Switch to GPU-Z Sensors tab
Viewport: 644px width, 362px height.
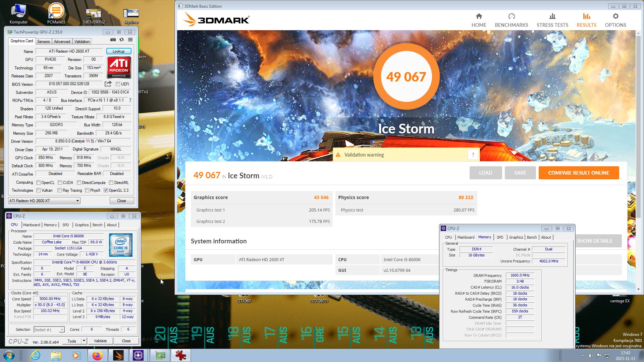pos(43,42)
